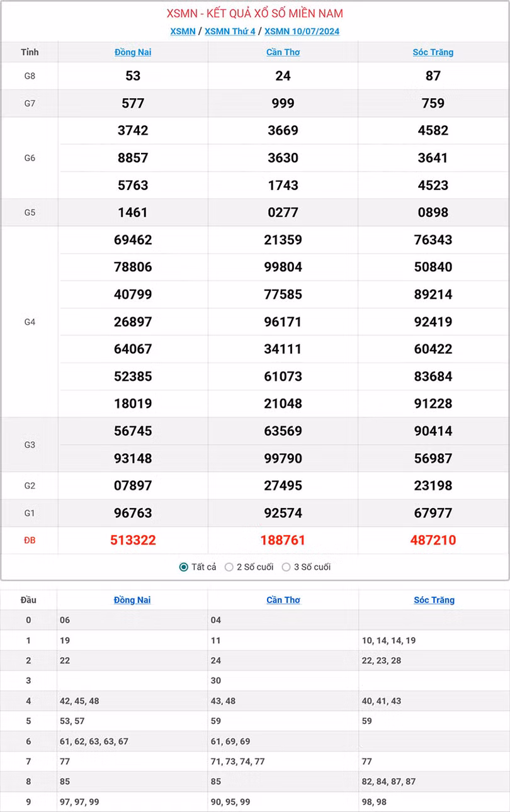
Task: Open the 'XSMN 10/07/2024' date link
Action: (302, 31)
